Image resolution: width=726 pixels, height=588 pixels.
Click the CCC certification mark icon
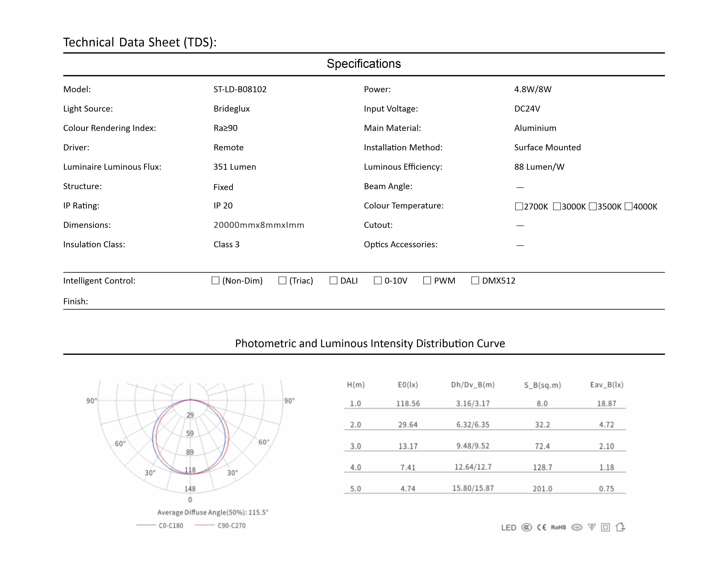527,527
